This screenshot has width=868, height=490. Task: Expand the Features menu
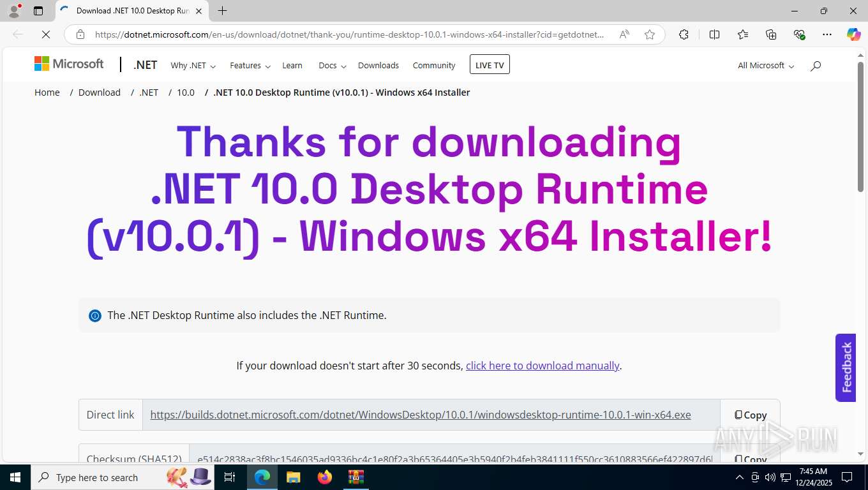250,65
